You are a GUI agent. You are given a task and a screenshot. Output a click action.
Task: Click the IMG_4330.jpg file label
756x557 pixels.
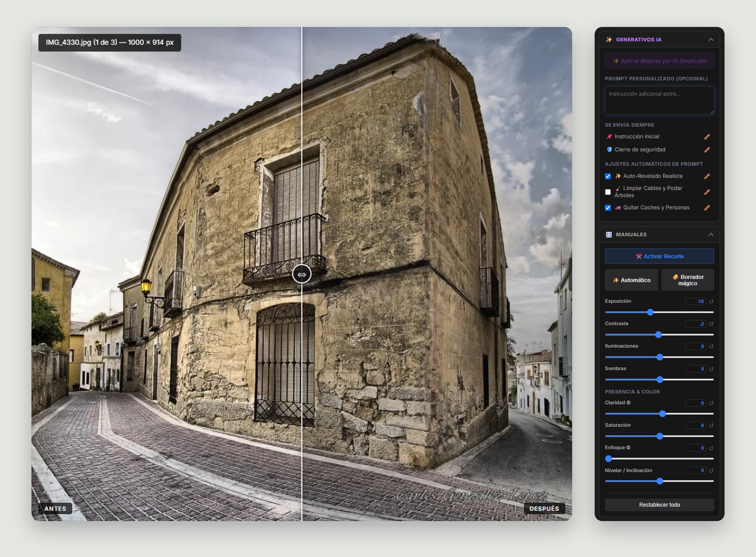point(110,43)
